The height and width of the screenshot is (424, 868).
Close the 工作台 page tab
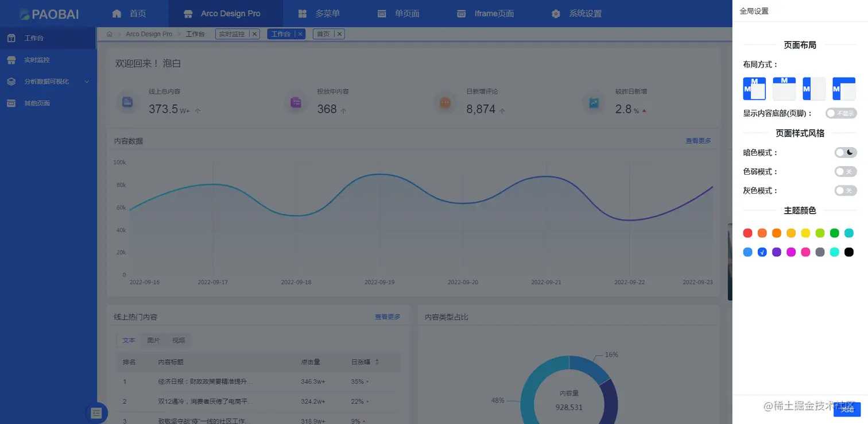(300, 34)
